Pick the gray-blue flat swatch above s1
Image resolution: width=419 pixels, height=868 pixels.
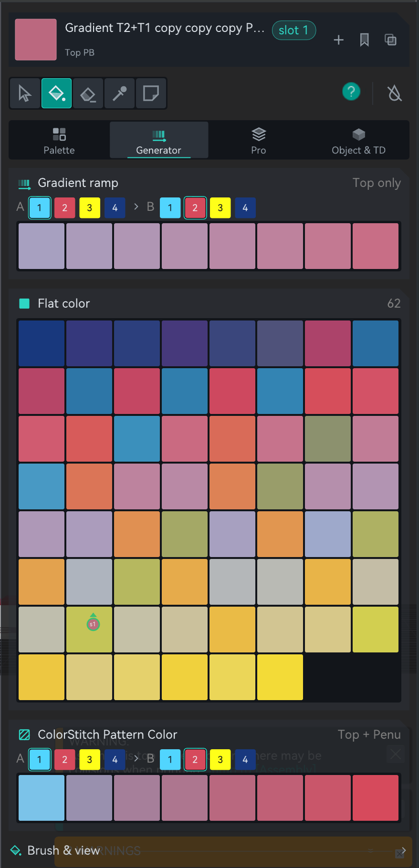(89, 582)
